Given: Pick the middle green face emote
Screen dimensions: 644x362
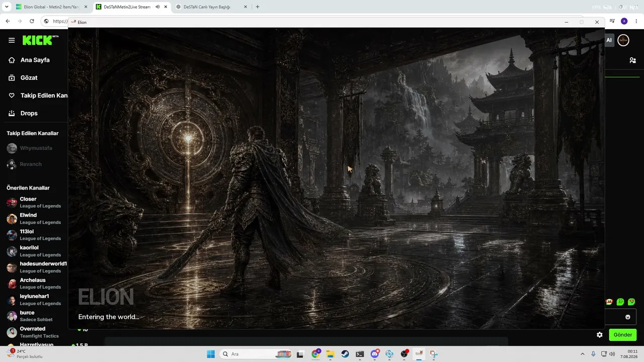Looking at the screenshot, I should coord(620,302).
